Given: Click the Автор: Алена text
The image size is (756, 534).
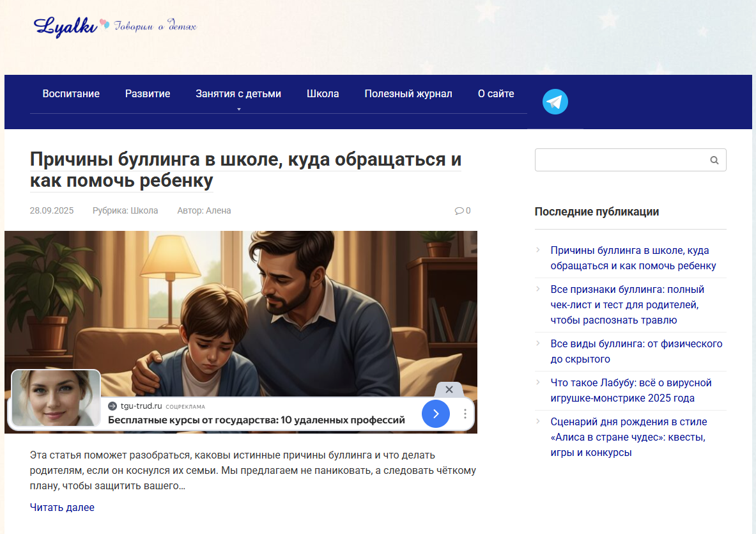Looking at the screenshot, I should (204, 211).
